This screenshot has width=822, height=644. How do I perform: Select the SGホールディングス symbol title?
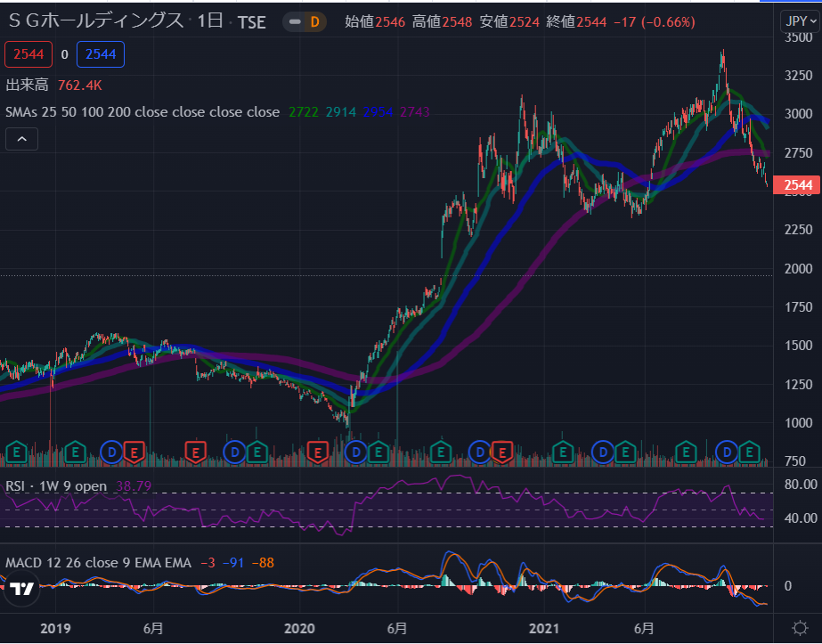tap(96, 21)
